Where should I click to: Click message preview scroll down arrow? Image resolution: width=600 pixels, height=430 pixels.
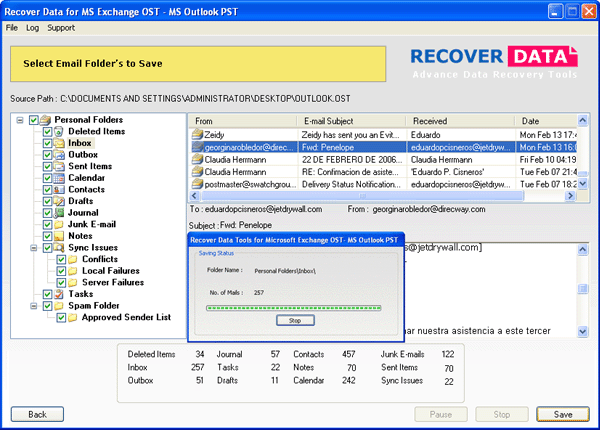point(582,331)
